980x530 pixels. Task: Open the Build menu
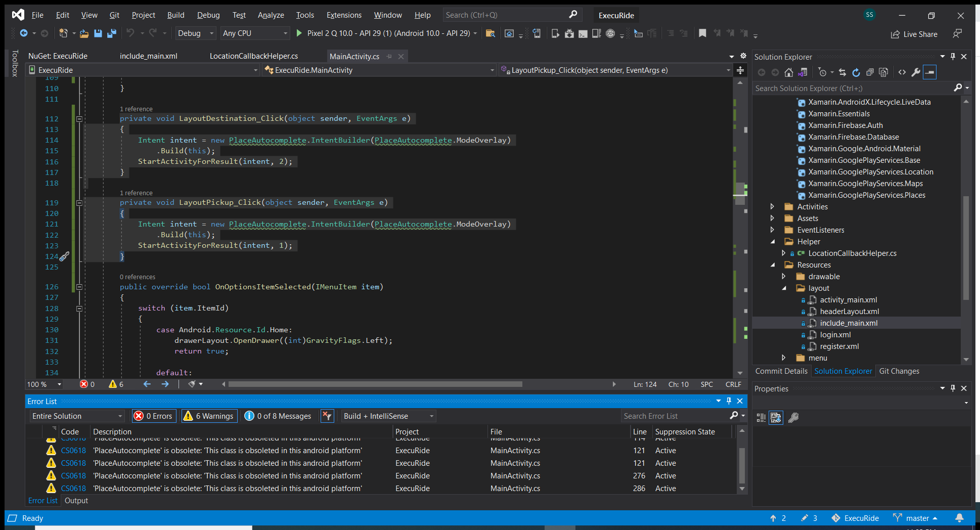(176, 15)
